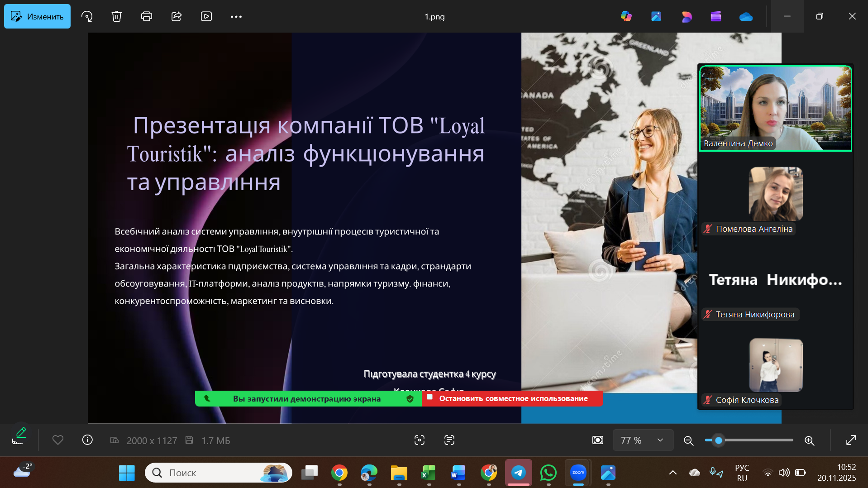This screenshot has height=488, width=868.
Task: Click the zoom out magnifier icon
Action: tap(688, 440)
